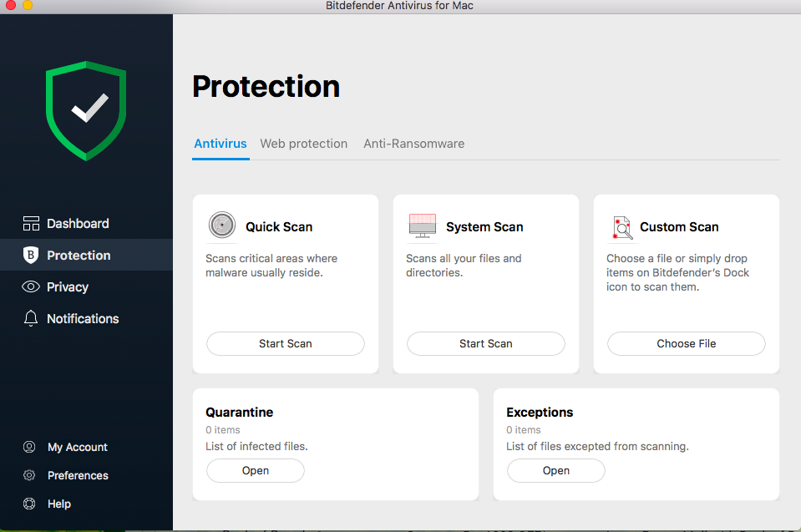
Task: Click the Protection B-shield icon
Action: [x=31, y=255]
